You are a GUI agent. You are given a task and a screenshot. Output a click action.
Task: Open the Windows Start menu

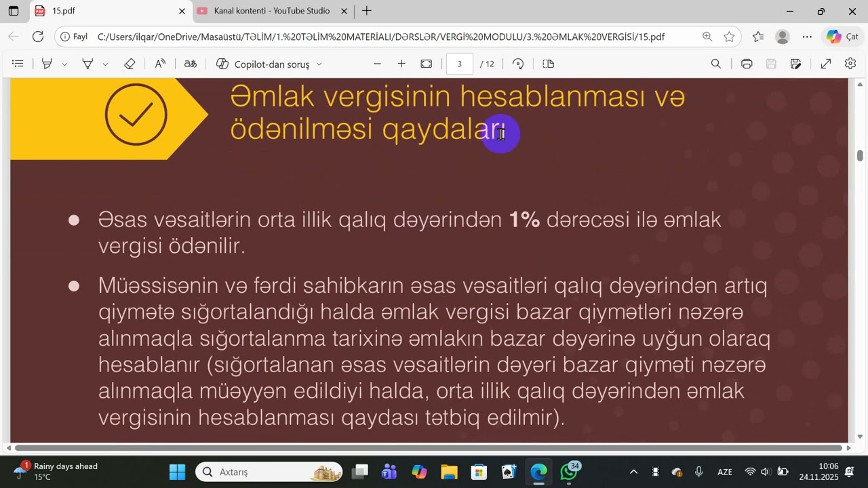click(x=178, y=472)
